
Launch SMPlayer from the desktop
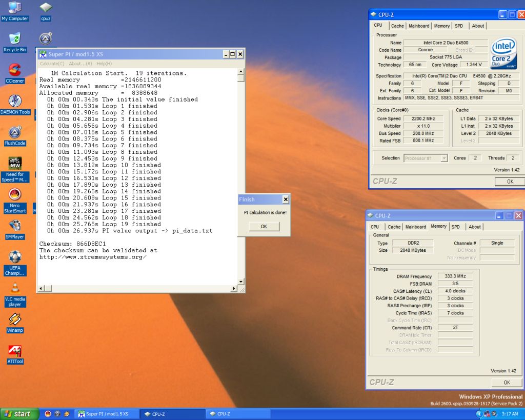(x=15, y=229)
